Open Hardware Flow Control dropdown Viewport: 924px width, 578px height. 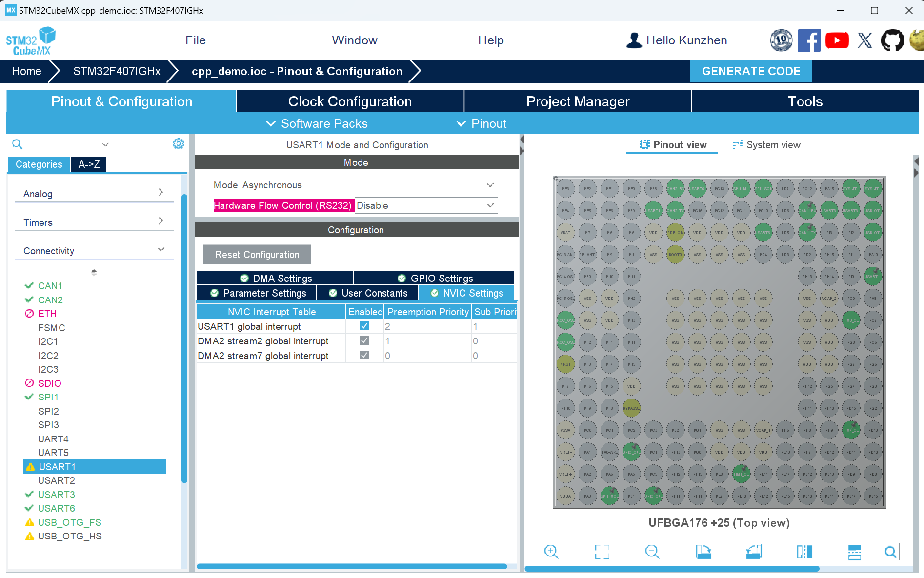[x=426, y=206]
